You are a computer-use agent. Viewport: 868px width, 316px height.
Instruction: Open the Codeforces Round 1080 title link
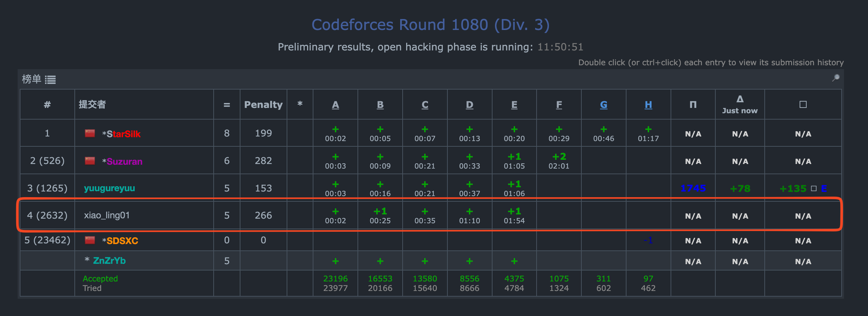pos(430,25)
